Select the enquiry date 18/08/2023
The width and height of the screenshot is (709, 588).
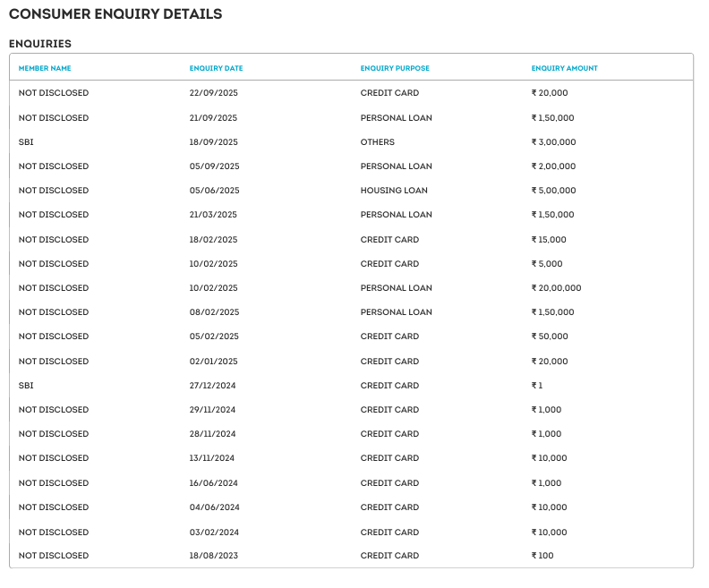[x=214, y=556]
